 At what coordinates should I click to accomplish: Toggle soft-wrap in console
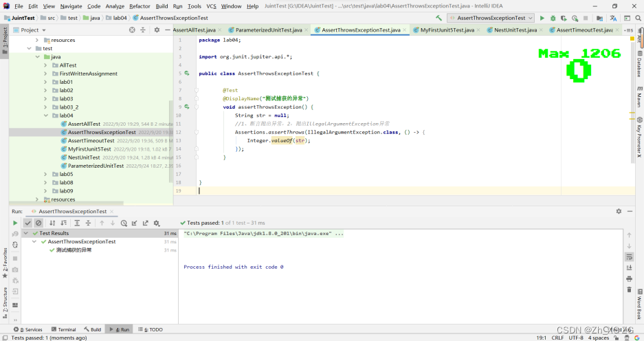629,256
